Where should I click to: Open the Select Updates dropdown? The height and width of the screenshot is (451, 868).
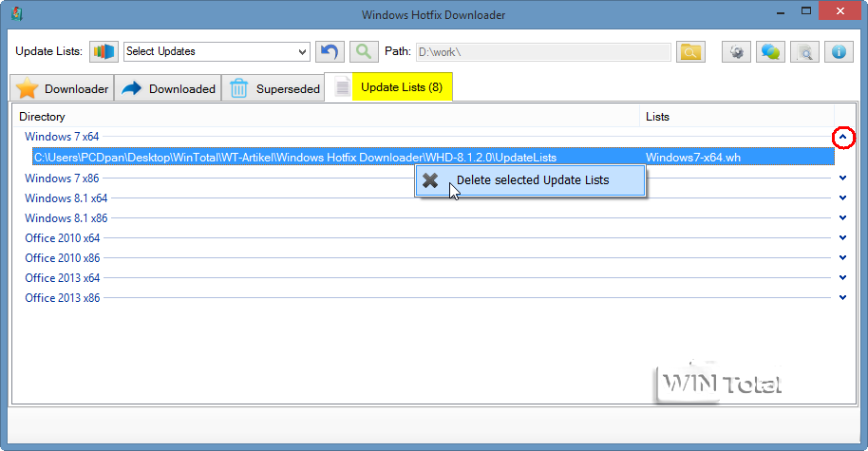[x=216, y=51]
